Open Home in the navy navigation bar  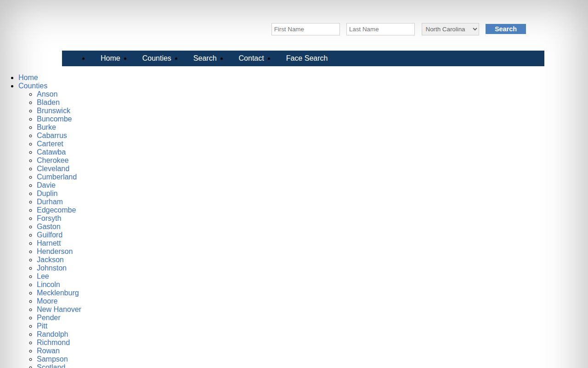[x=110, y=58]
